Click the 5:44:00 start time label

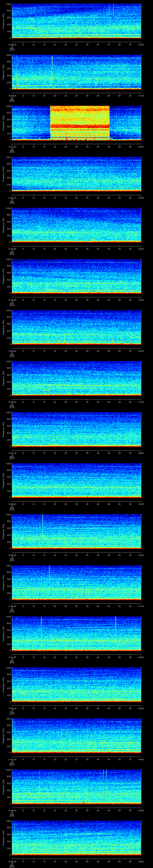[12, 810]
